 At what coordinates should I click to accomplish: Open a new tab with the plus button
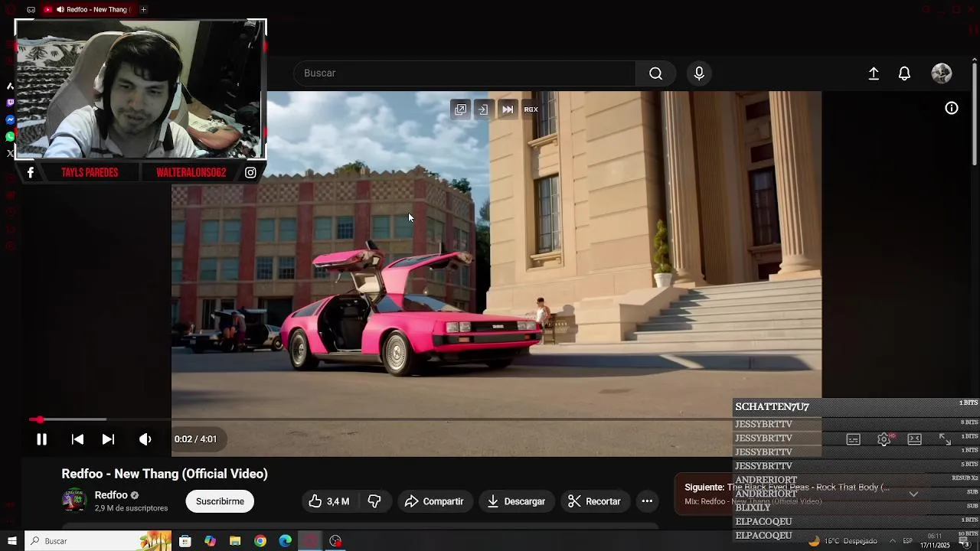143,9
